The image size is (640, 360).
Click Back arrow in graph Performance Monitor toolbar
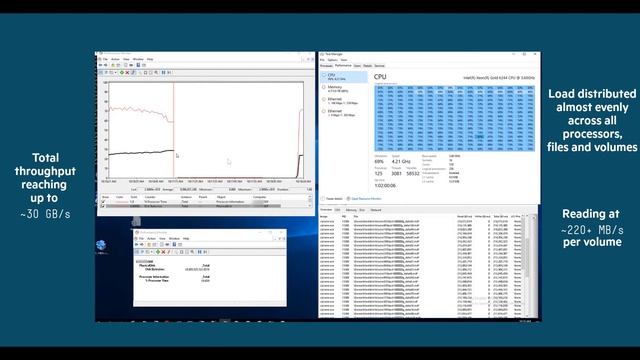(x=100, y=65)
